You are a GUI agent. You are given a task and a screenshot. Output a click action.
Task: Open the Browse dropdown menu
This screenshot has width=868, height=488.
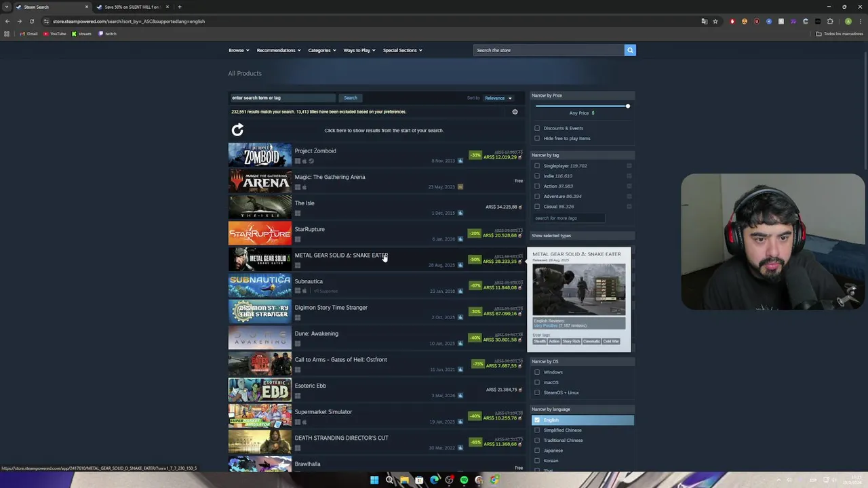point(239,50)
